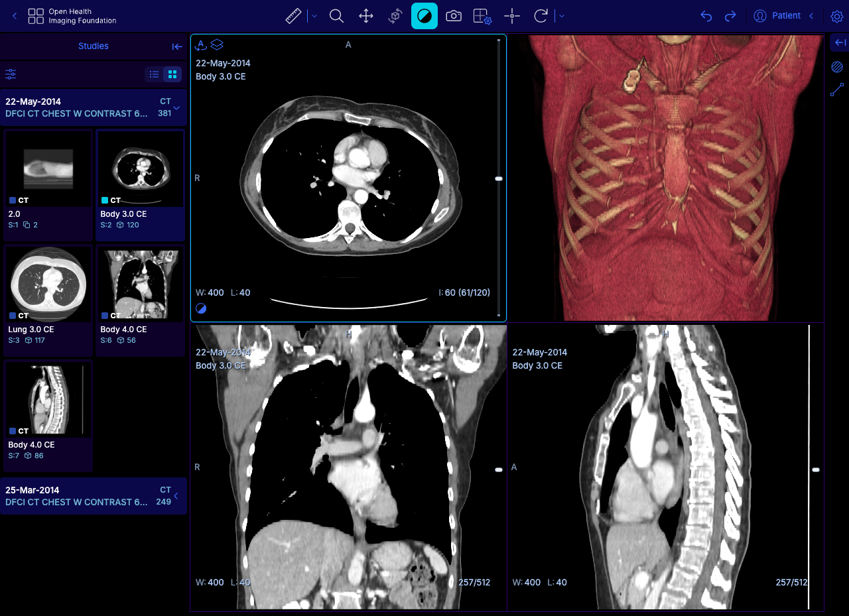Adjust the coronal viewport slice scrollbar handle

(499, 469)
